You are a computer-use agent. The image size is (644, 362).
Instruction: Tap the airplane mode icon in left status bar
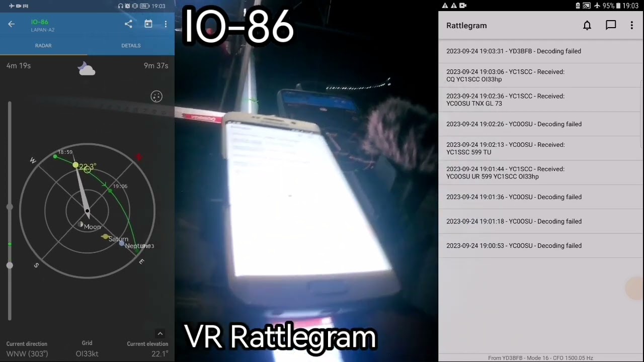tap(11, 6)
